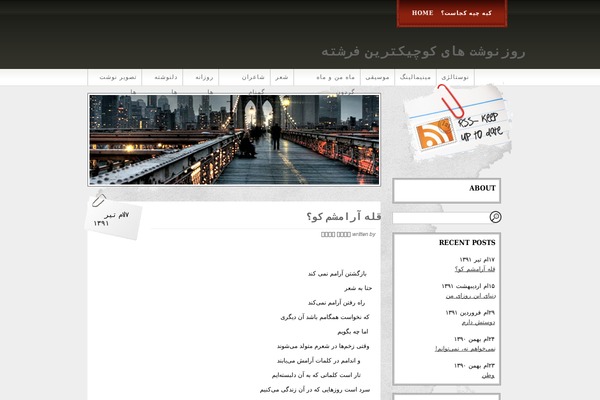Screen dimensions: 600x400
Task: Click the post date note '۱۷ام تیر ۱۳۹۱'
Action: click(x=111, y=219)
